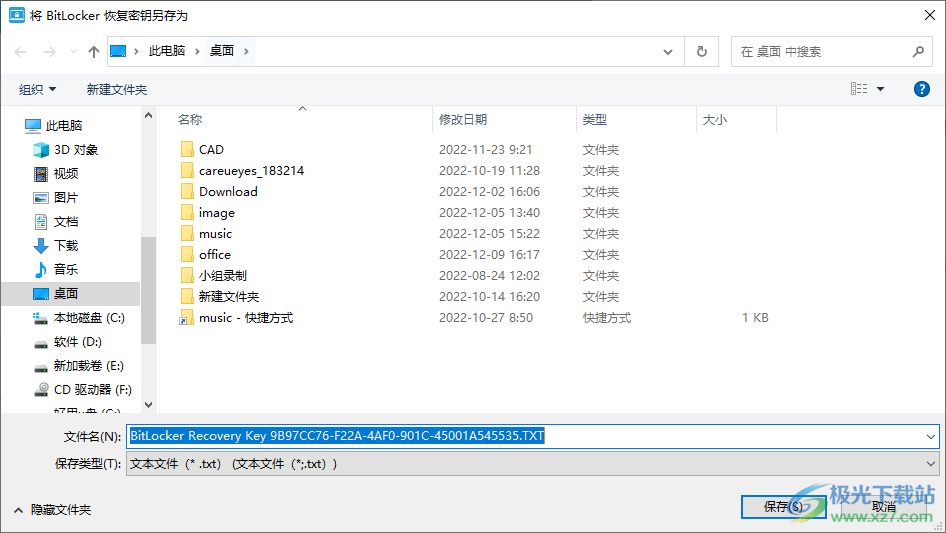Select the office folder icon
The width and height of the screenshot is (946, 533).
point(187,254)
